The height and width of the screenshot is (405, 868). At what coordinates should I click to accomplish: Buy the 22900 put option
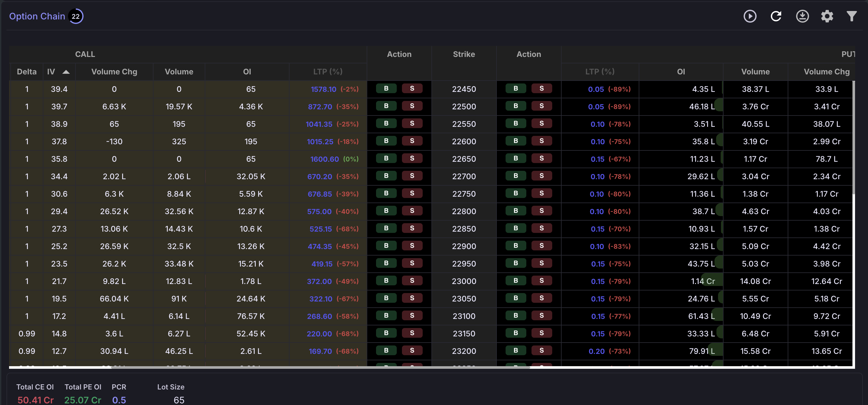(x=516, y=246)
